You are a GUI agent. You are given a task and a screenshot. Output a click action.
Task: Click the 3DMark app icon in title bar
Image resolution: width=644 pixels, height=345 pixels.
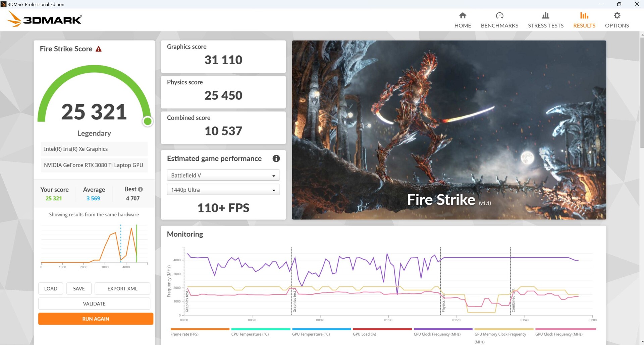click(x=4, y=4)
